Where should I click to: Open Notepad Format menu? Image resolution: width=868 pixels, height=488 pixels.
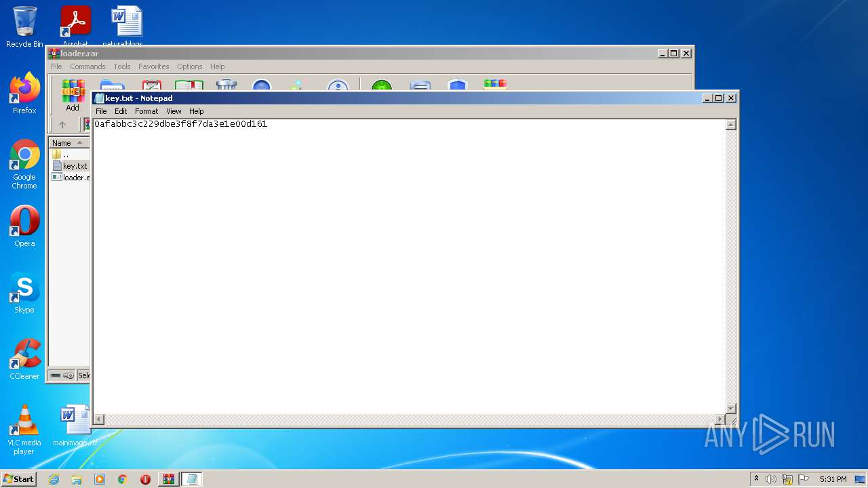(x=146, y=111)
